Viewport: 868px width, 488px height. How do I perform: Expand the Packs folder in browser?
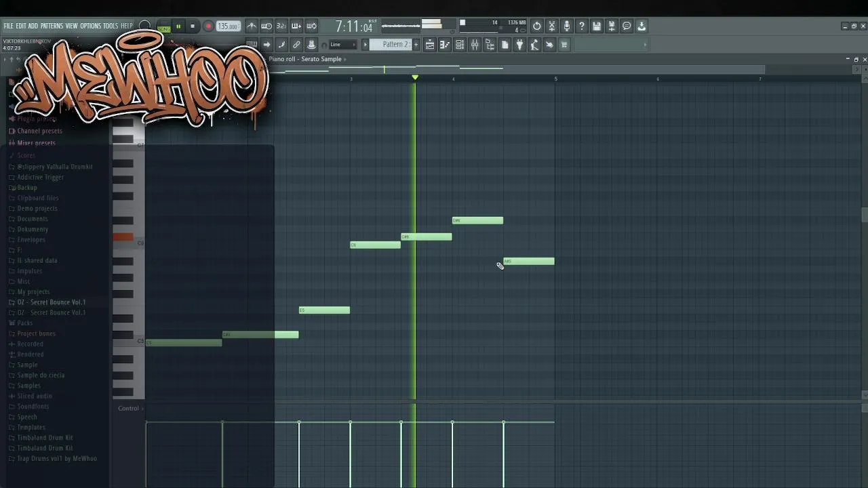click(x=24, y=323)
